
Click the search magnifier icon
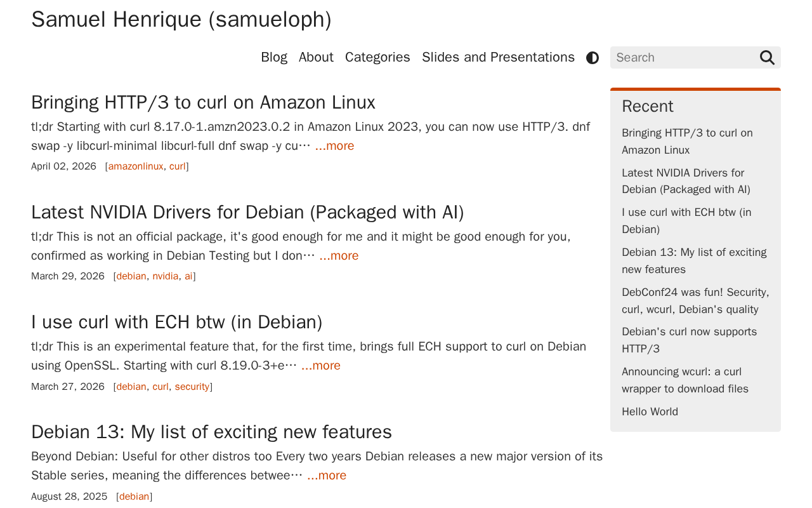pos(767,58)
